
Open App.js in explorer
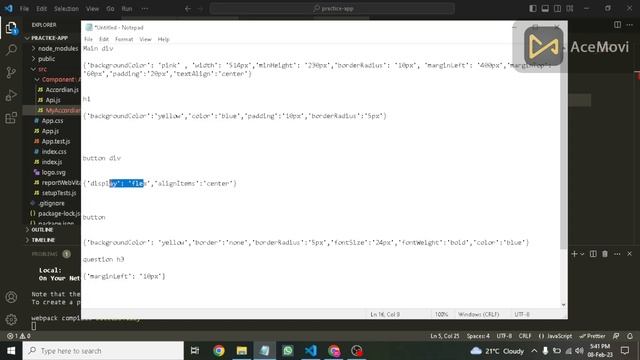pyautogui.click(x=52, y=131)
